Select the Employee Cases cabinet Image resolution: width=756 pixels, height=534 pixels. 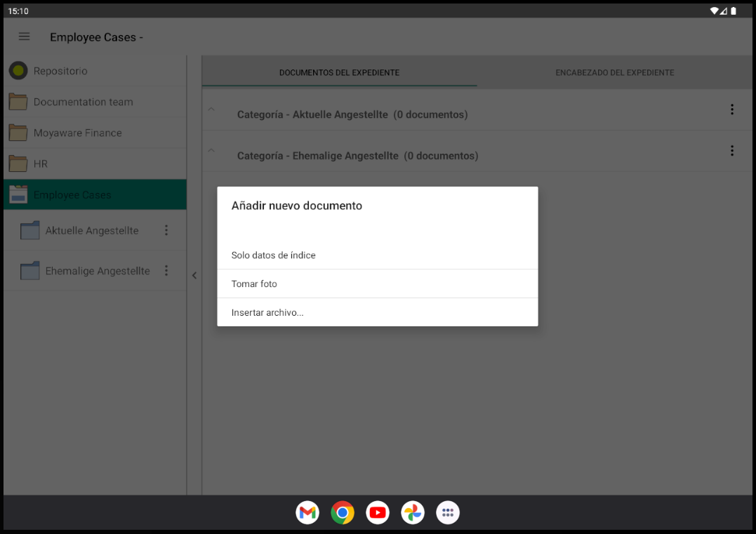pos(72,195)
